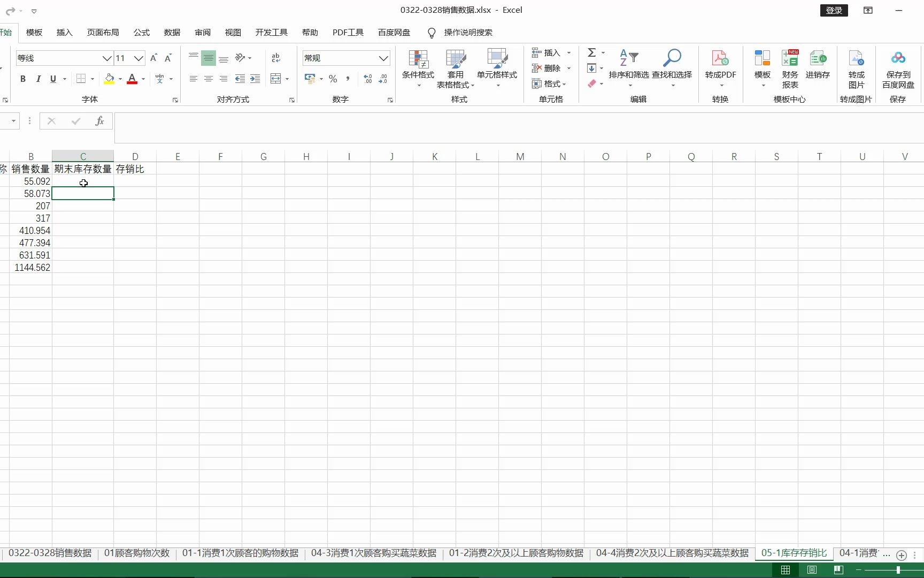This screenshot has height=578, width=924.
Task: Add a new sheet
Action: pyautogui.click(x=902, y=555)
